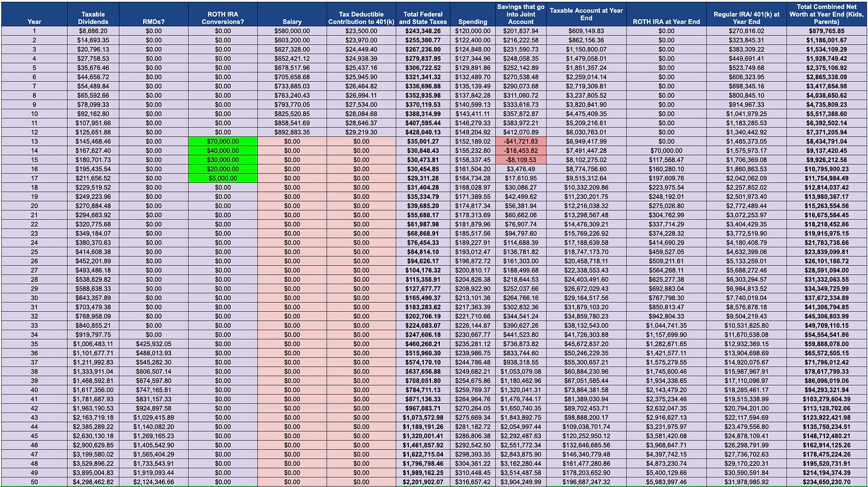This screenshot has height=487, width=868.
Task: Click the 'RMDs?' column header
Action: 153,14
